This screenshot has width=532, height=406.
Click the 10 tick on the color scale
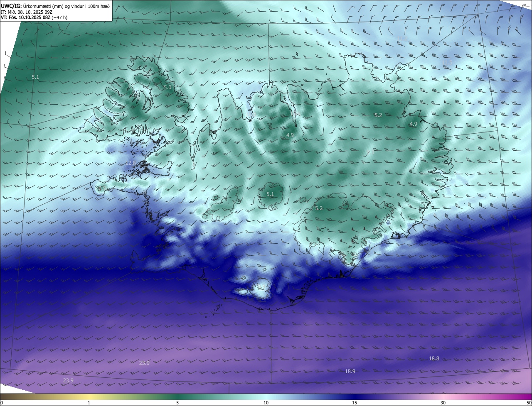point(266,403)
